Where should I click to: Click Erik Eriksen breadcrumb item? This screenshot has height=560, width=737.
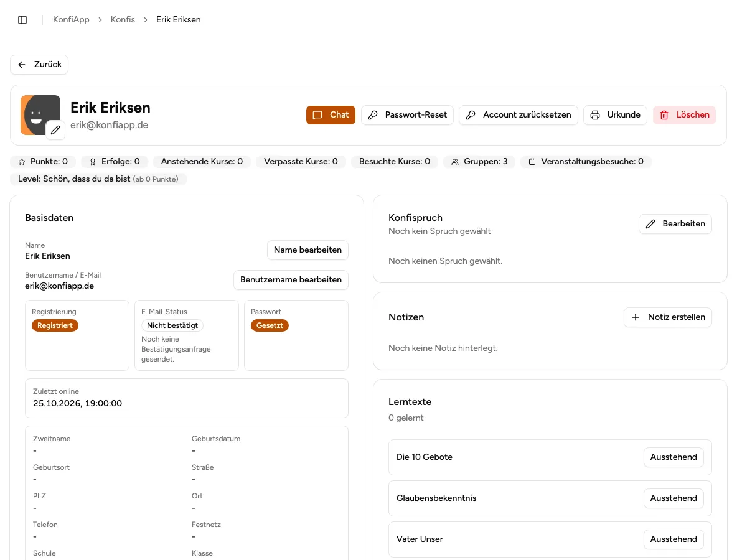tap(178, 20)
